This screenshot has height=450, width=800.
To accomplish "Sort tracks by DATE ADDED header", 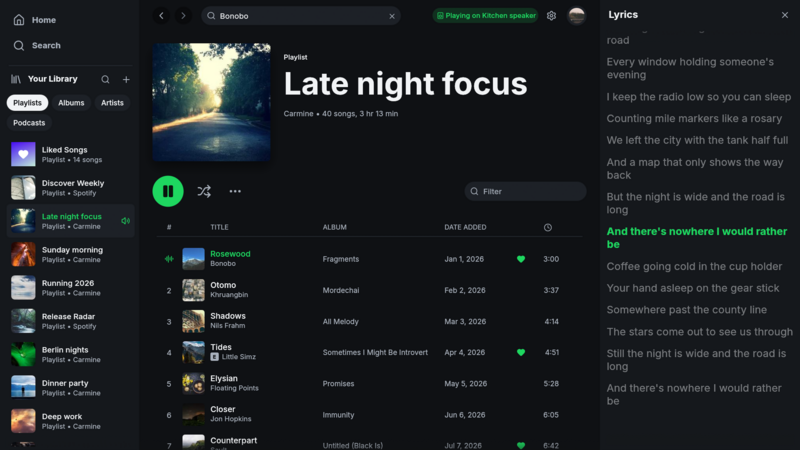I will click(x=465, y=228).
